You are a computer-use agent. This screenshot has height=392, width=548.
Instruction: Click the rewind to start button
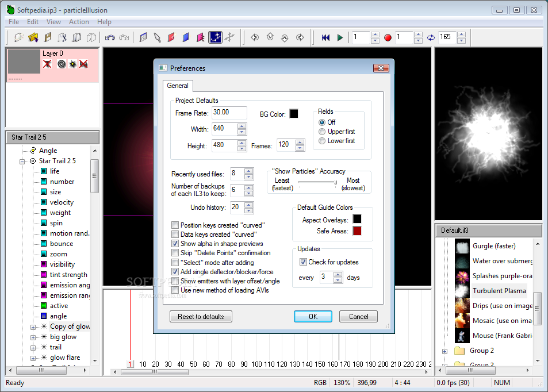(x=325, y=38)
